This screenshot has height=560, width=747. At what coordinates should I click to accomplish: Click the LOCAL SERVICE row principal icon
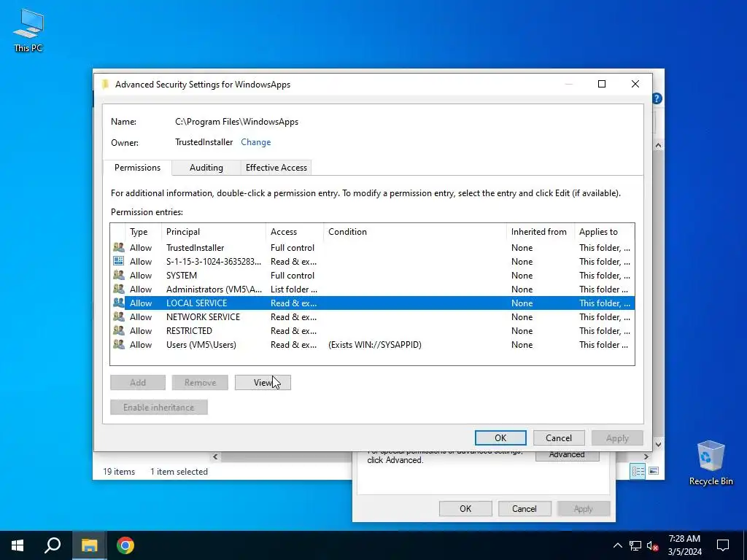point(119,303)
